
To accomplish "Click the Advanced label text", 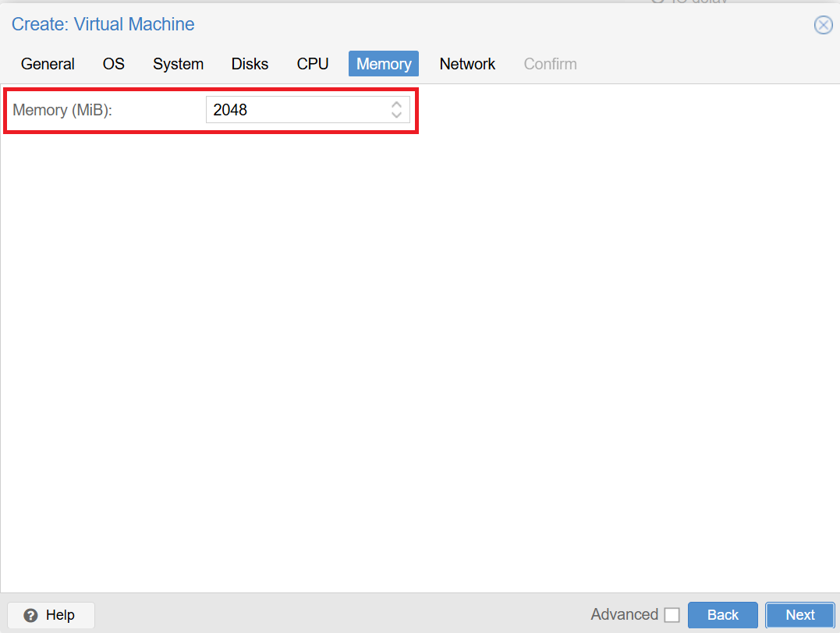I will [x=624, y=615].
